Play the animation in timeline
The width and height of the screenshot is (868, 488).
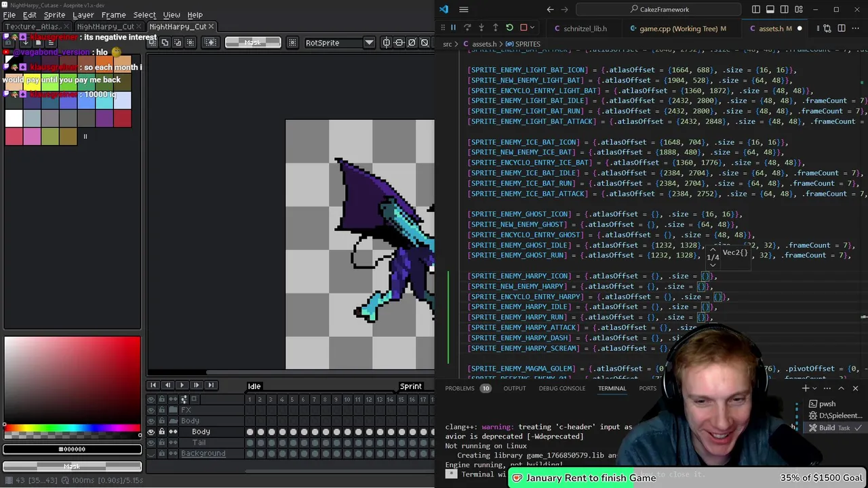(182, 385)
